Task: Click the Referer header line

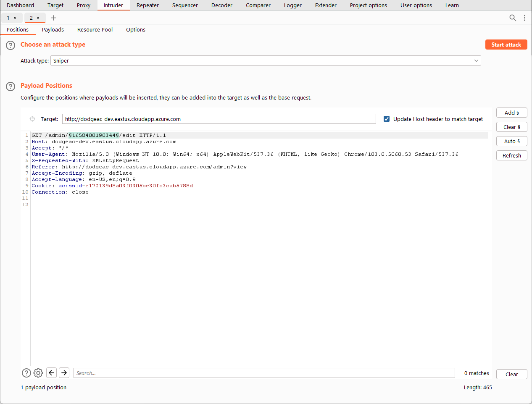Action: click(139, 167)
